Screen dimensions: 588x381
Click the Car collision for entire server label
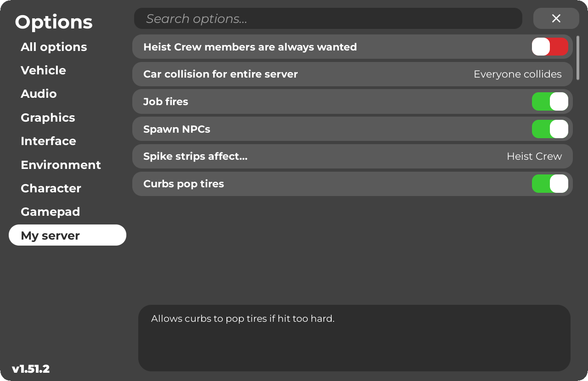pos(220,74)
